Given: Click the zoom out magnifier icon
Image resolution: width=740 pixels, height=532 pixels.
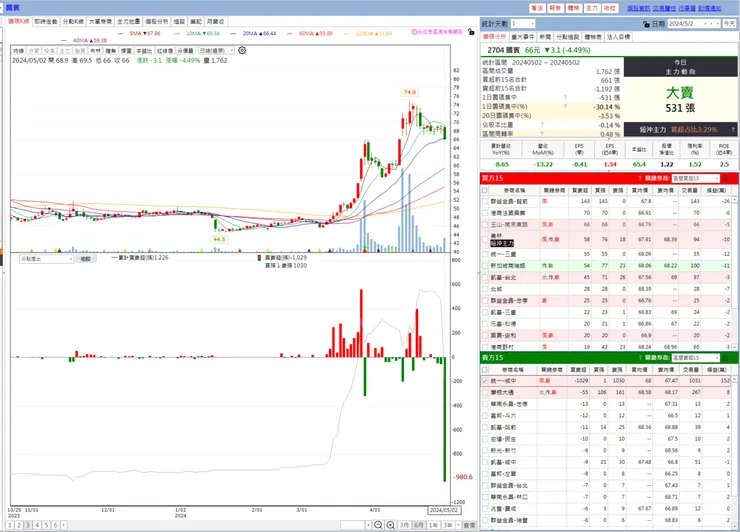Looking at the screenshot, I should coord(378,525).
